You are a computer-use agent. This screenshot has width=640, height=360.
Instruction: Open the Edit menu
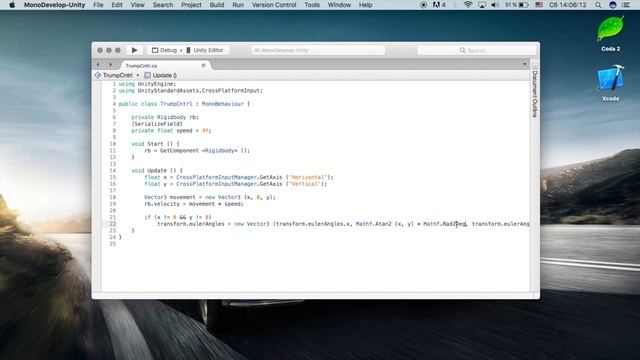pos(117,5)
